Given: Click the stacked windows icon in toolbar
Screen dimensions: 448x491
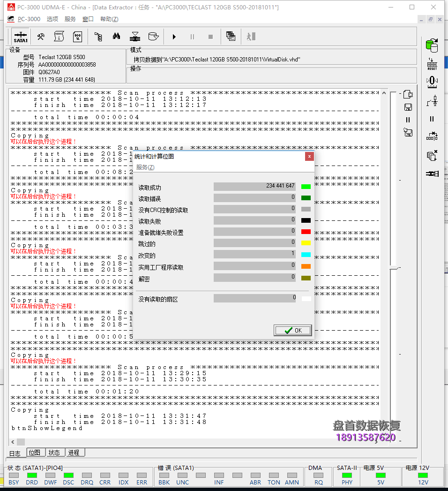Looking at the screenshot, I should click(230, 37).
